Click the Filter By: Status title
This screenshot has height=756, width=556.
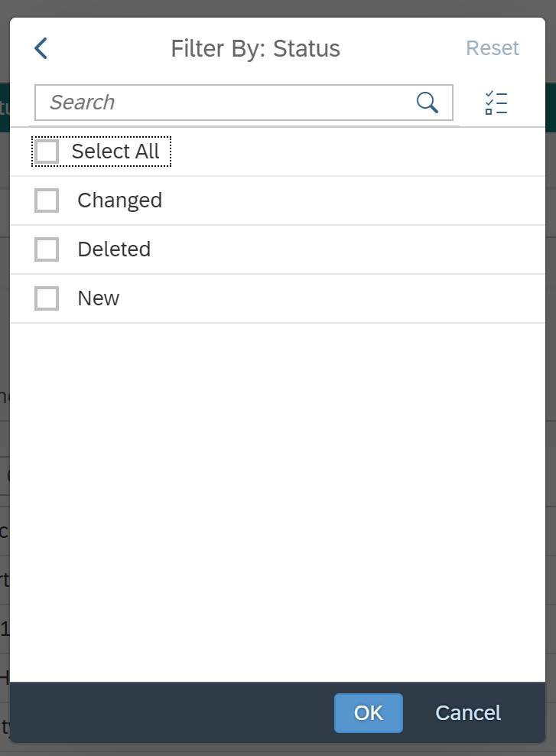click(x=255, y=48)
